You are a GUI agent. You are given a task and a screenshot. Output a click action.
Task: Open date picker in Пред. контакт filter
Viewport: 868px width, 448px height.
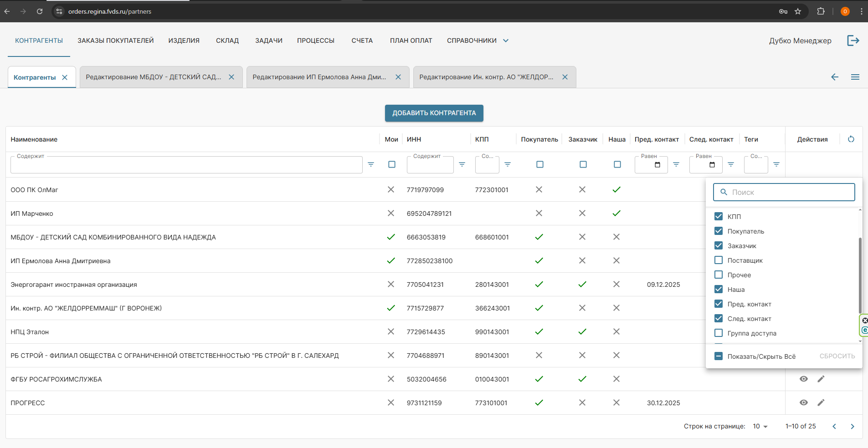[x=657, y=165]
